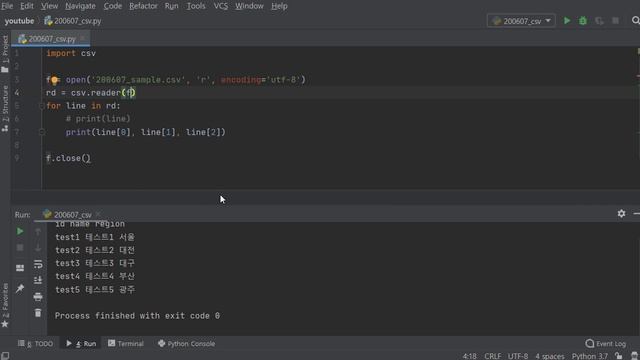The height and width of the screenshot is (360, 640).
Task: Click 200607_csv.py breadcrumb in navigation bar
Action: click(x=73, y=21)
